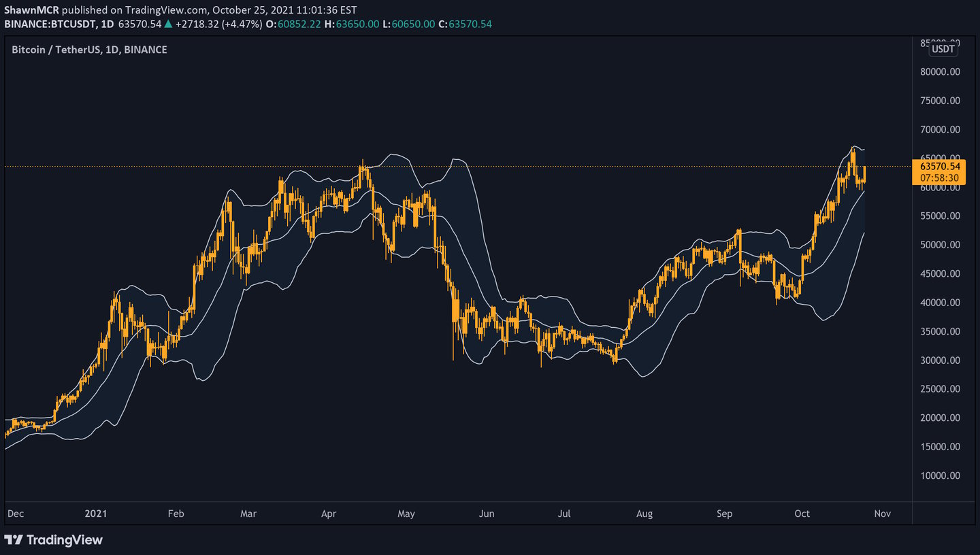Screen dimensions: 980x555
Task: Open the ShawnMCR author profile link
Action: coord(31,10)
